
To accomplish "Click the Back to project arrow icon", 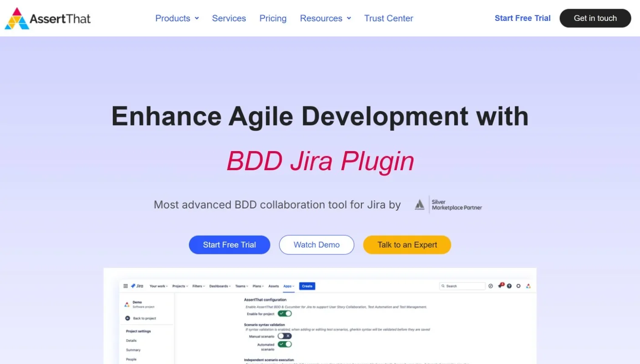I will (x=128, y=318).
